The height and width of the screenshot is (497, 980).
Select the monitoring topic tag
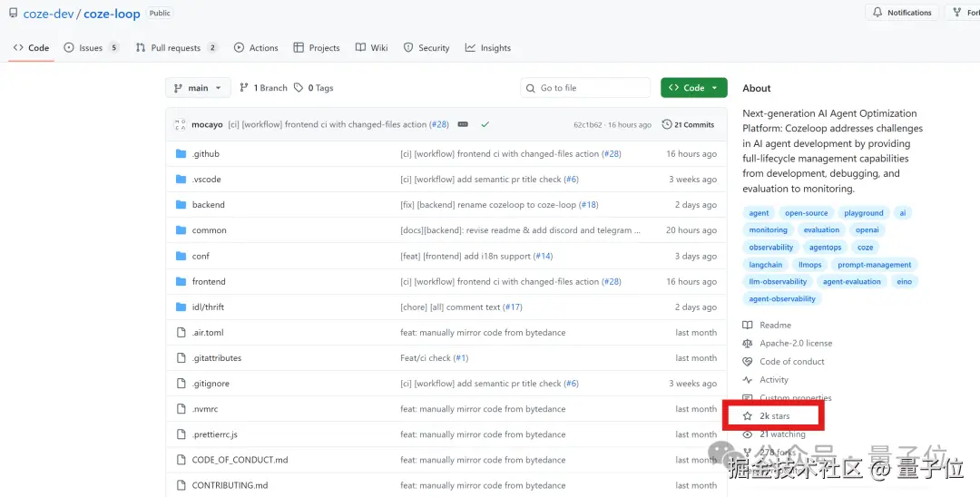point(769,229)
